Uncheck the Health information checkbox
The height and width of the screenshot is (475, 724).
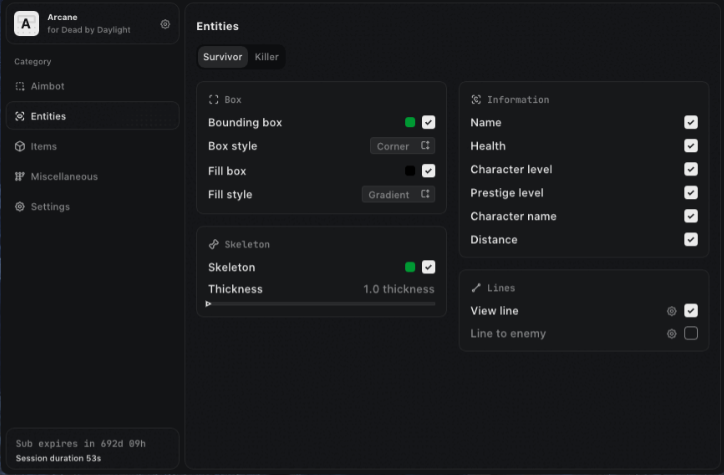click(x=691, y=146)
